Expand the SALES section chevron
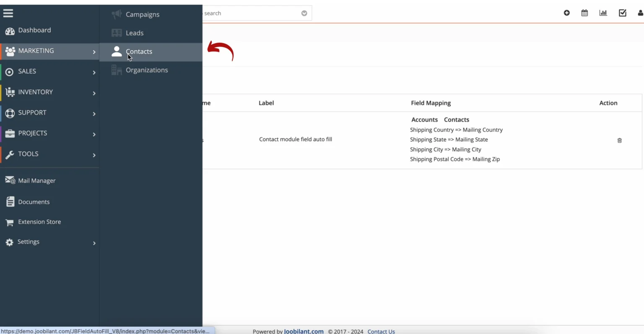The width and height of the screenshot is (644, 334). (94, 73)
